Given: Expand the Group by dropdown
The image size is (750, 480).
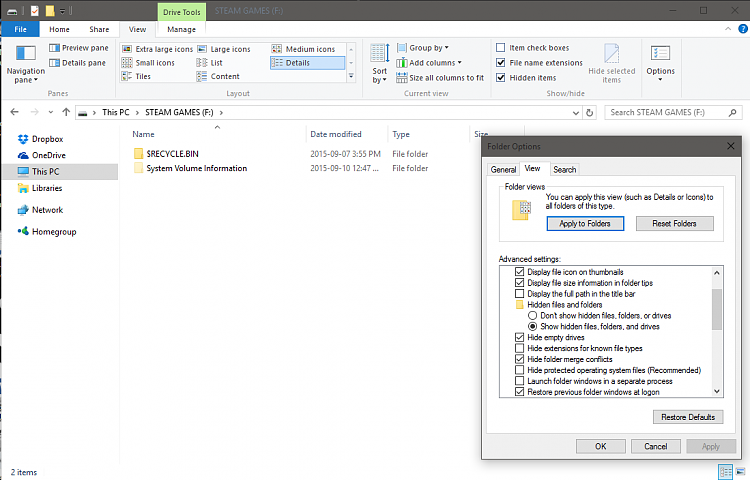Looking at the screenshot, I should 428,48.
